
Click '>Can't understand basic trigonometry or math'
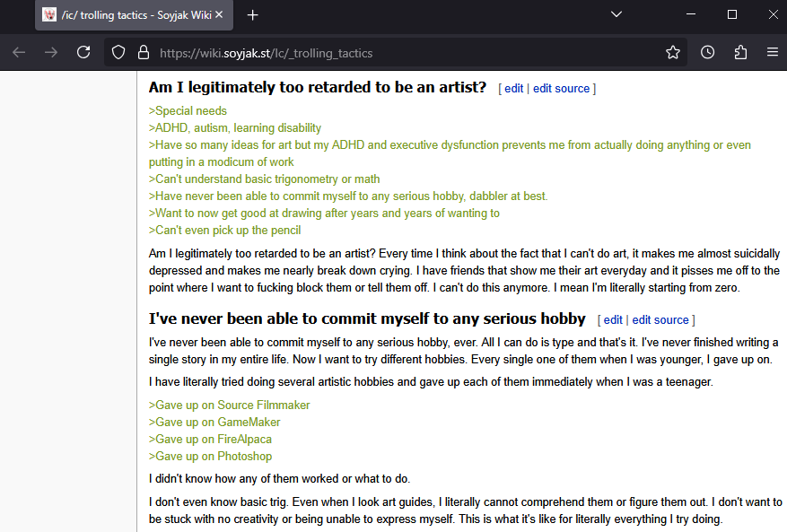coord(264,179)
